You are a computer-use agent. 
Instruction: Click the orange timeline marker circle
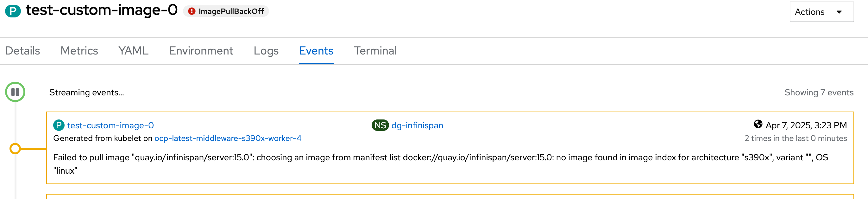15,149
